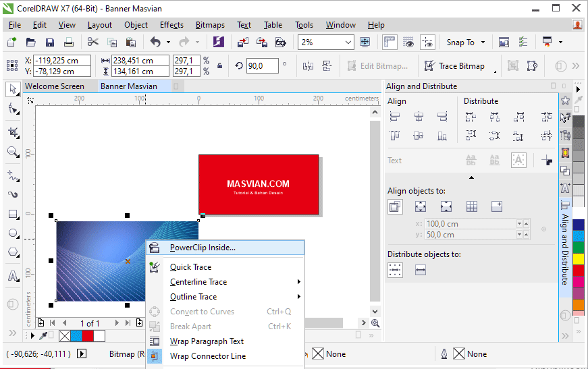This screenshot has width=588, height=369.
Task: Click the Import icon
Action: tap(243, 42)
